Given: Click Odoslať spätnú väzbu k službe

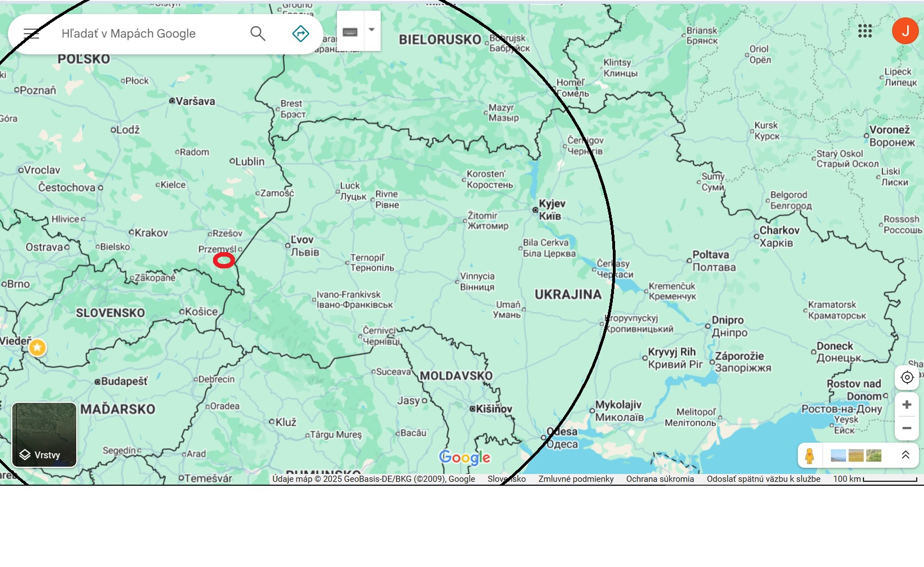Looking at the screenshot, I should (763, 479).
